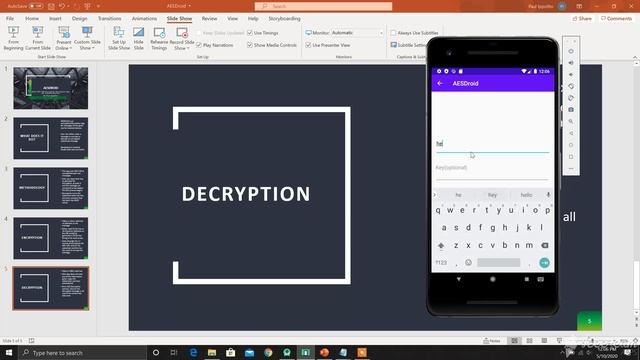Tap the microphone icon on the phone keyboard
This screenshot has width=640, height=360.
[x=548, y=195]
